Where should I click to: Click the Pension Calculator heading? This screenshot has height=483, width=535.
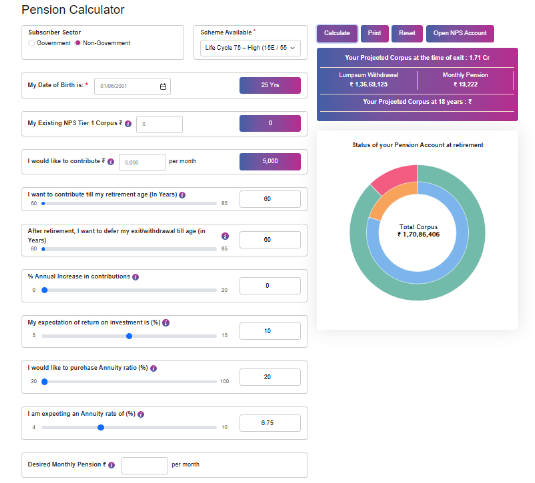click(x=73, y=10)
